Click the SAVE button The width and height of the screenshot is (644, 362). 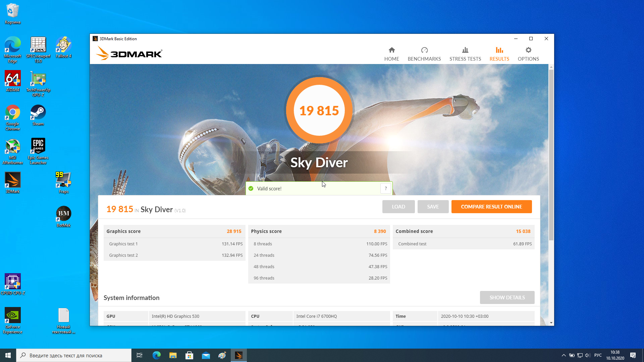pyautogui.click(x=433, y=206)
